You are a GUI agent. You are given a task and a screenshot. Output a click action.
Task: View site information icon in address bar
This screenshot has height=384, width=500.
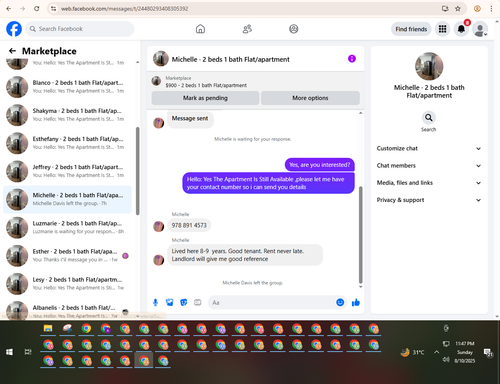[x=53, y=9]
